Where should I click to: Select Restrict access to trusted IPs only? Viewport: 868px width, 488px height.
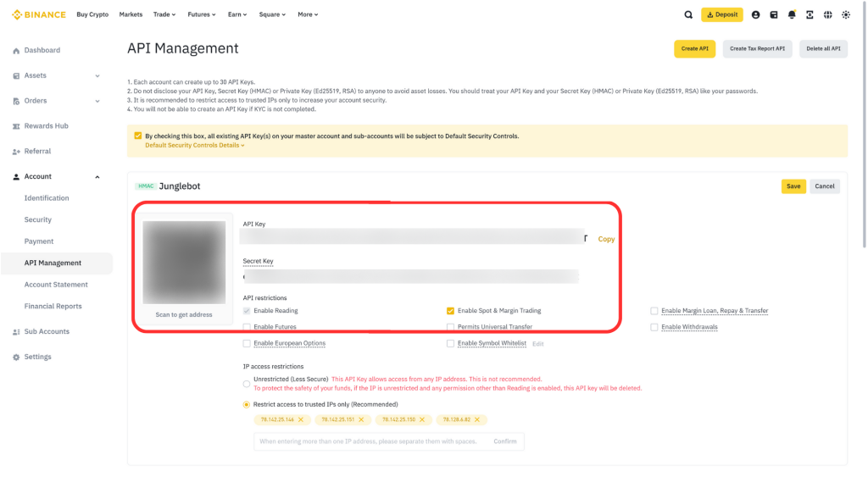247,405
